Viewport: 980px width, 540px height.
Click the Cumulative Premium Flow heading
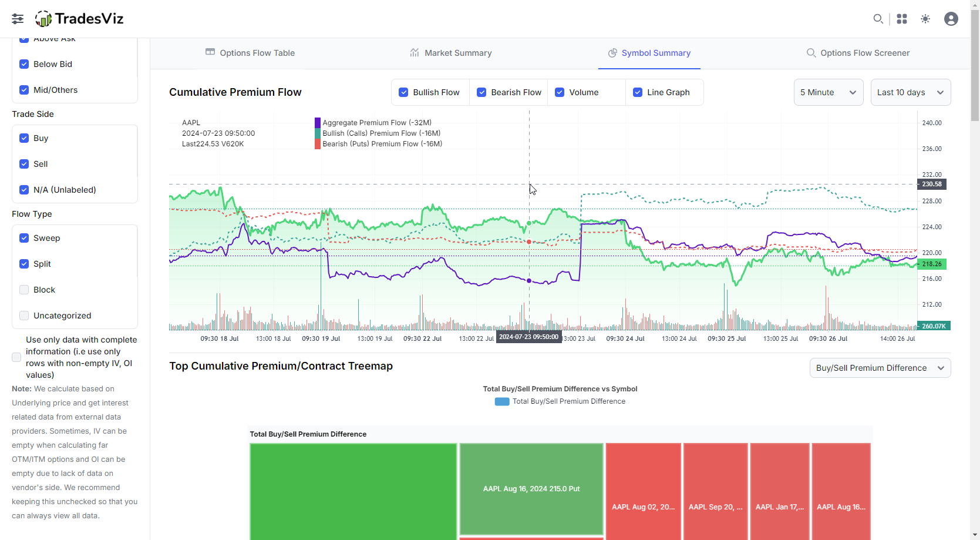(235, 92)
